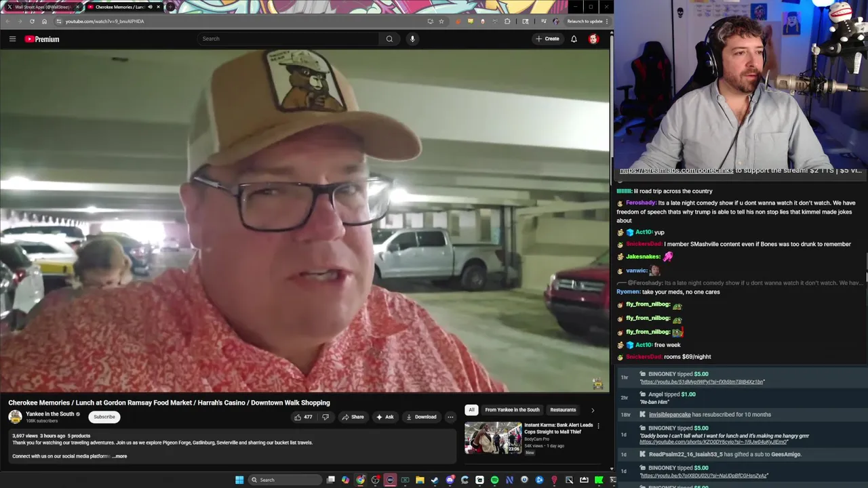This screenshot has width=868, height=488.
Task: Open Chrome from the taskbar
Action: [360, 480]
